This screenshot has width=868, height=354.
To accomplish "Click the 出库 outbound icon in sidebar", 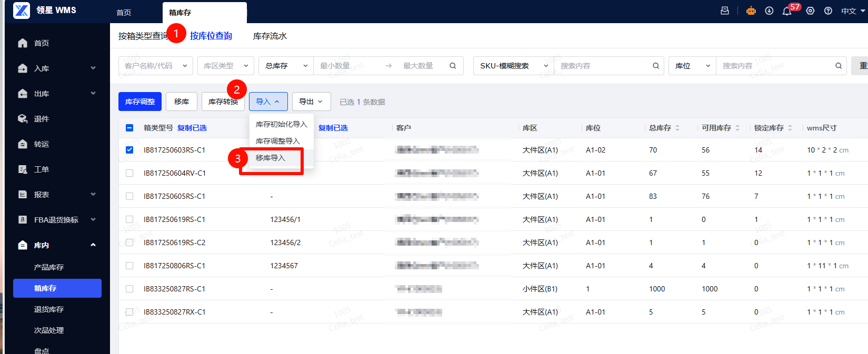I will (x=23, y=94).
